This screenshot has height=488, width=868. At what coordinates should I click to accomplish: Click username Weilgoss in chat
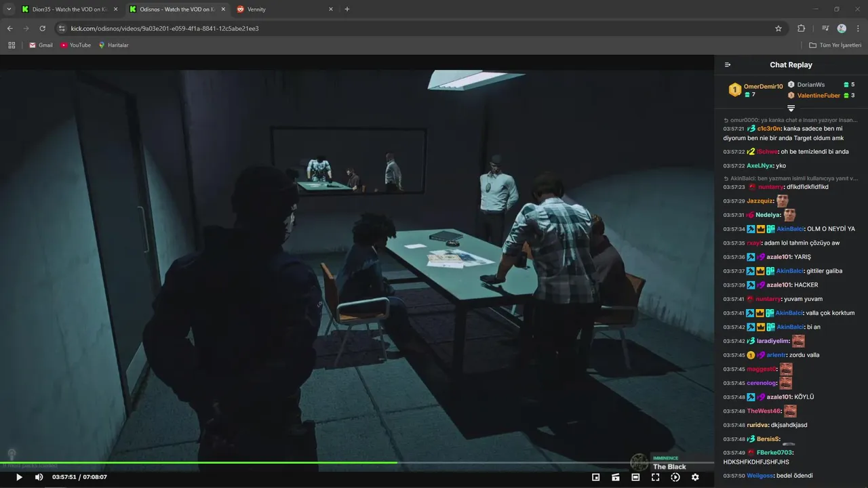point(760,476)
